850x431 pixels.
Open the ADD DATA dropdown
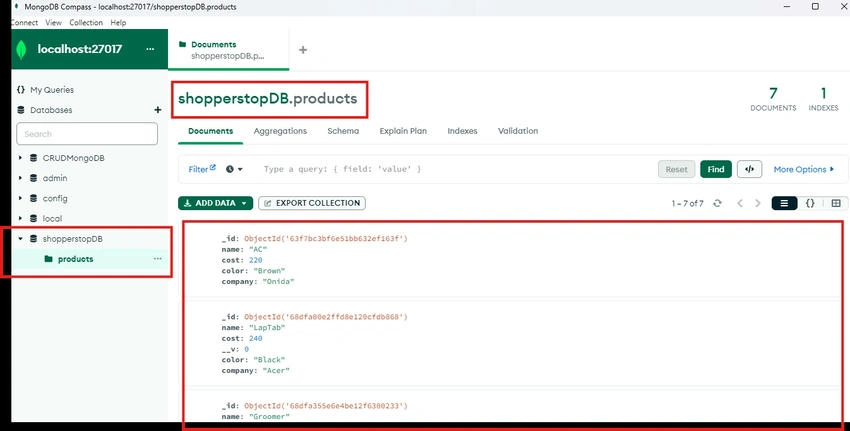point(215,203)
